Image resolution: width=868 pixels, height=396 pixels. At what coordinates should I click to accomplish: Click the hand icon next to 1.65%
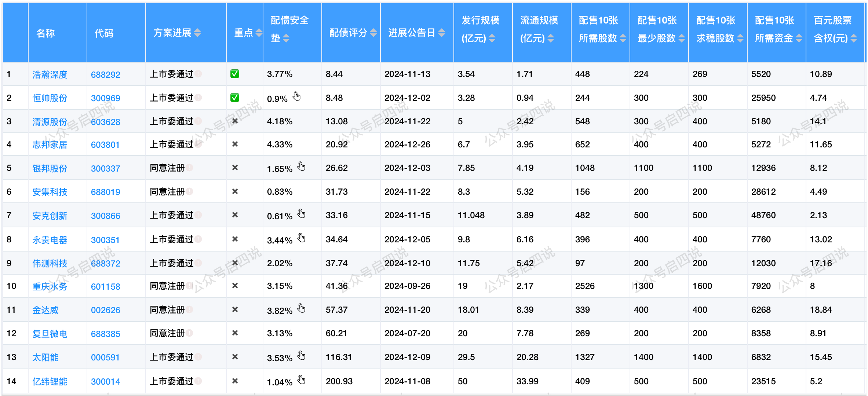tap(301, 166)
